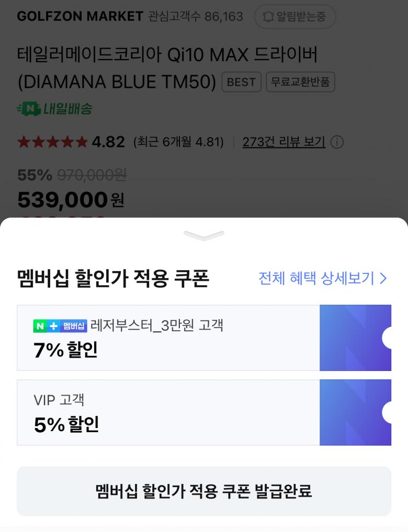This screenshot has height=532, width=408.
Task: Click the 무료교환반품 badge
Action: tap(300, 82)
